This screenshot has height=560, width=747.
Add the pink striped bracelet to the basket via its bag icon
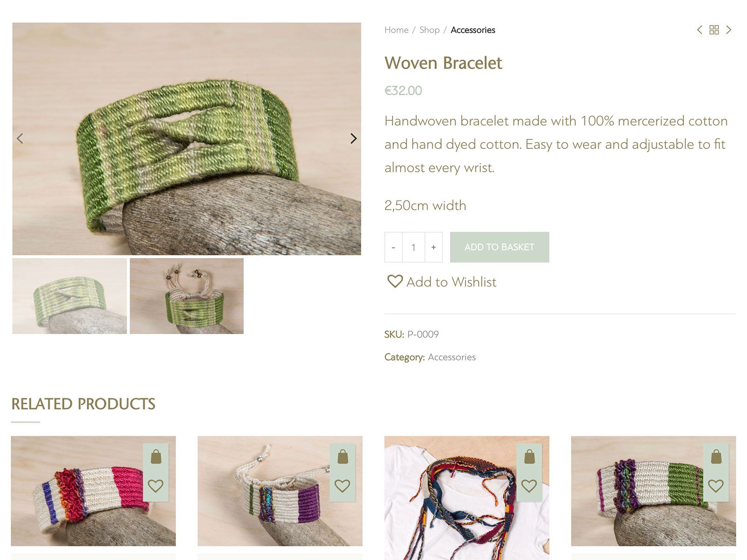[x=156, y=457]
